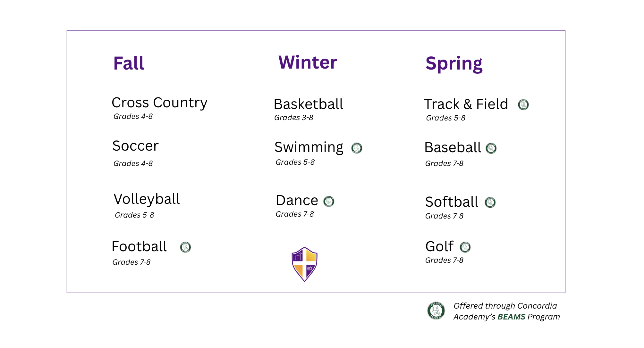
Task: Click the Cross Country sport title
Action: coord(159,103)
